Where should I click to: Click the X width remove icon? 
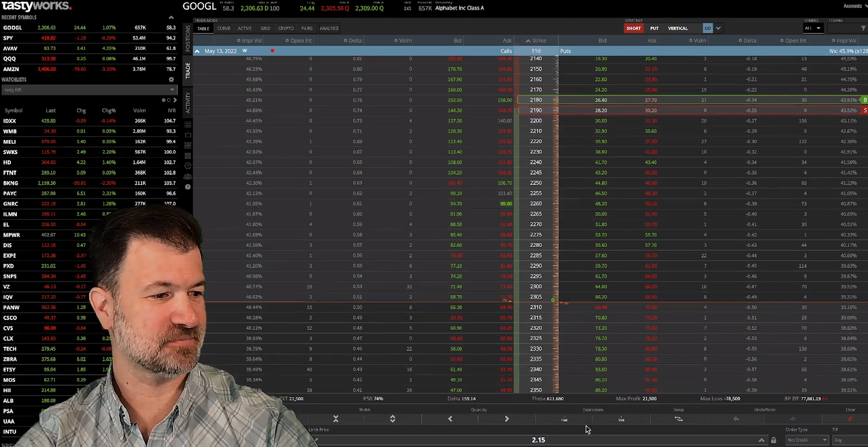pos(336,419)
